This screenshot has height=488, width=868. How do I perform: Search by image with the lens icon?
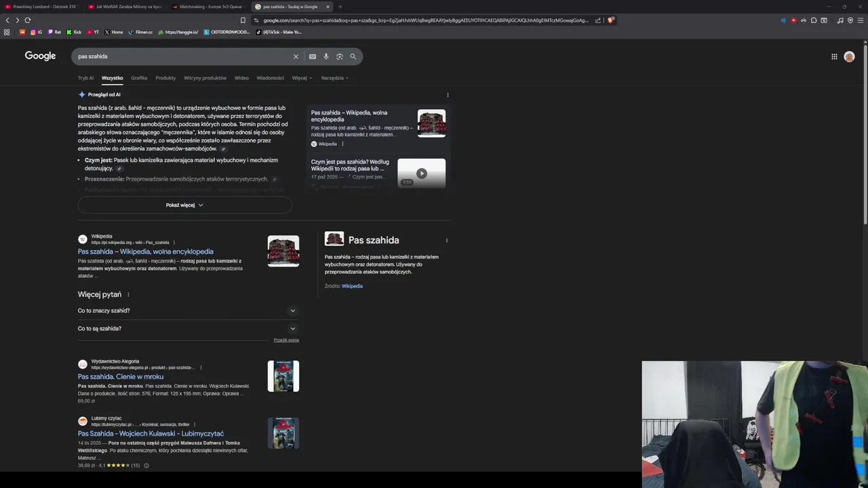click(340, 57)
